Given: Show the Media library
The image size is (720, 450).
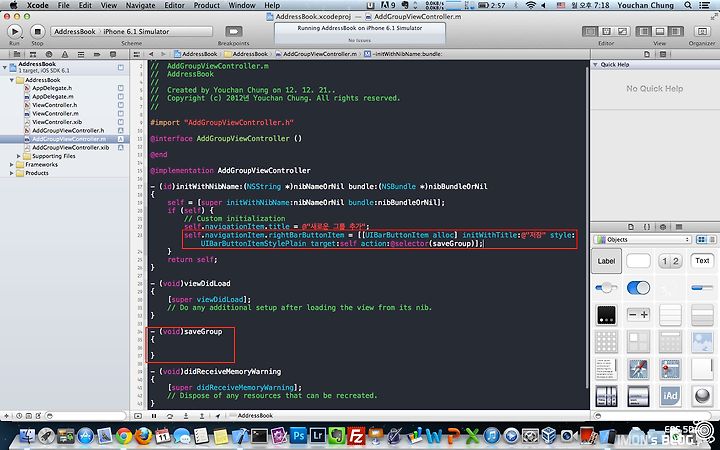Looking at the screenshot, I should tap(679, 227).
